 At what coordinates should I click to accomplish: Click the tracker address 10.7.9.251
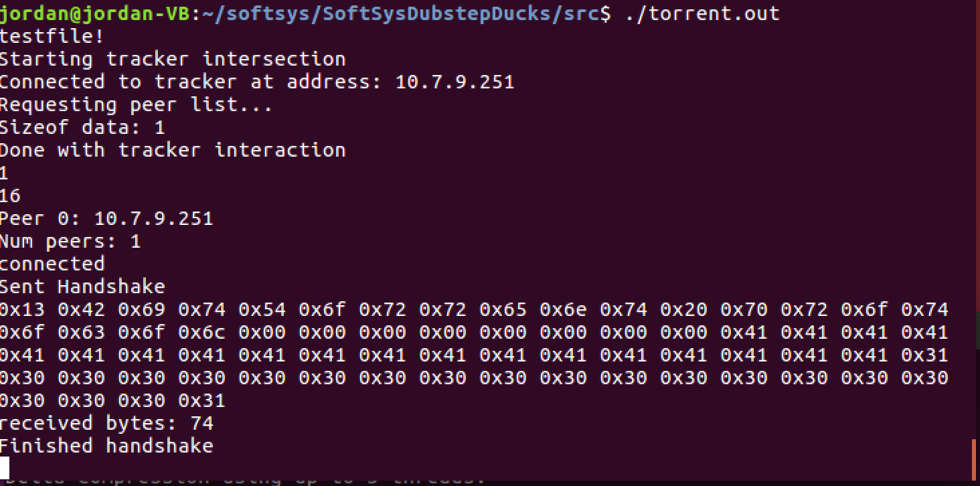pos(455,82)
